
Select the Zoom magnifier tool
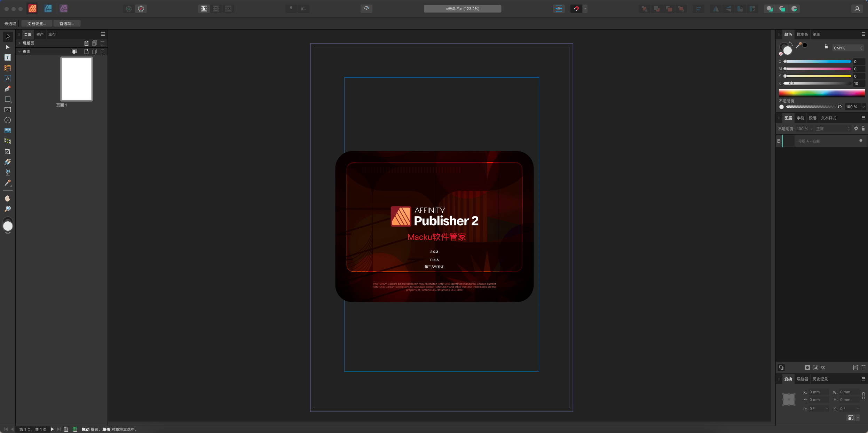tap(8, 209)
